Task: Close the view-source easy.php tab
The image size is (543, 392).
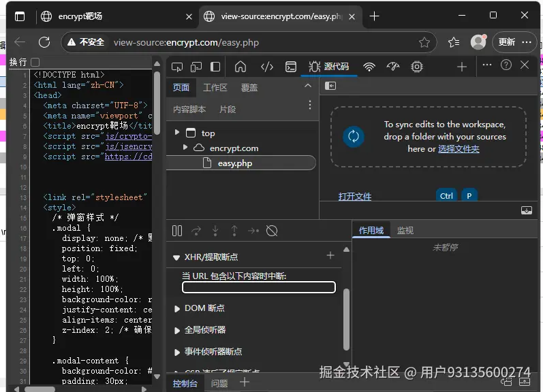Action: (x=352, y=16)
